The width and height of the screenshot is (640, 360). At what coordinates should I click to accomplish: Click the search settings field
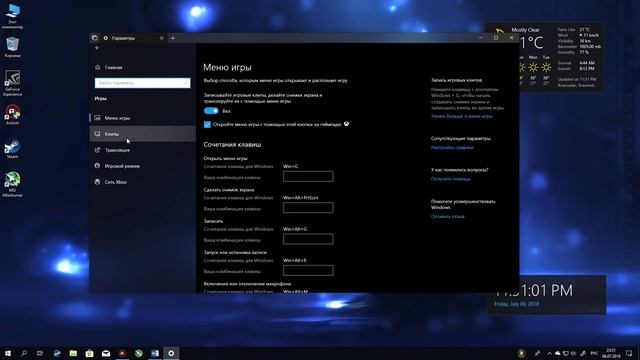[x=142, y=83]
